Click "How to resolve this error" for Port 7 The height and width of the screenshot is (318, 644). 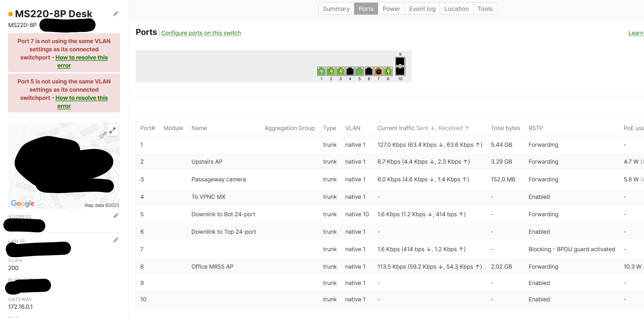coord(82,57)
